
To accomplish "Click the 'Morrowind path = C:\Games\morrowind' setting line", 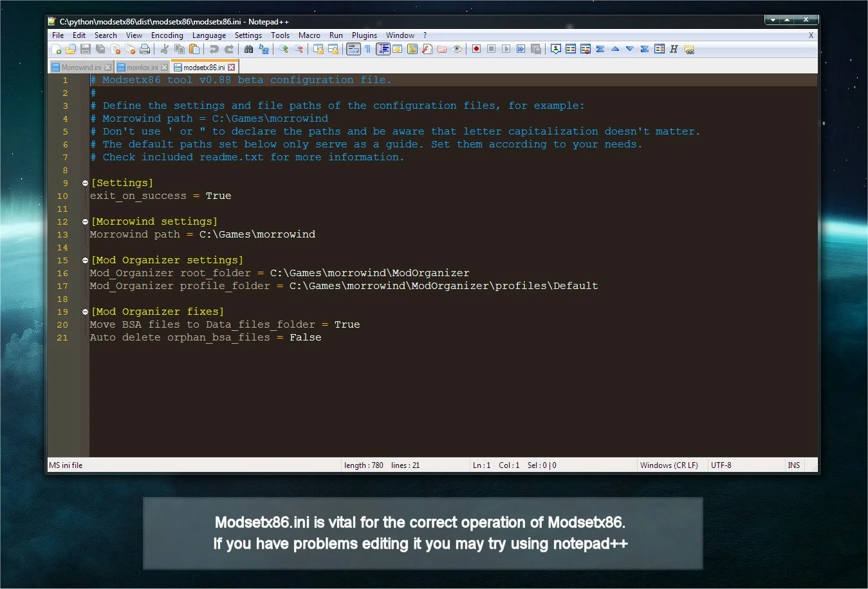I will tap(203, 235).
